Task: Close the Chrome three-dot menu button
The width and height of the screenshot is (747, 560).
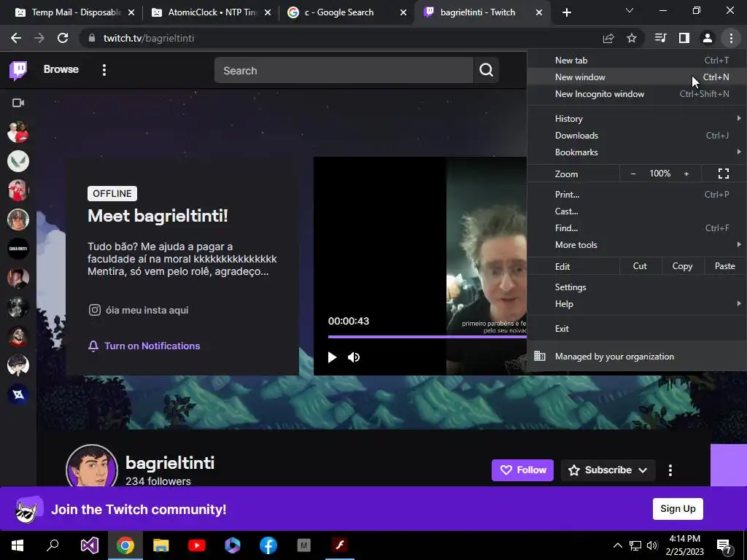Action: 731,38
